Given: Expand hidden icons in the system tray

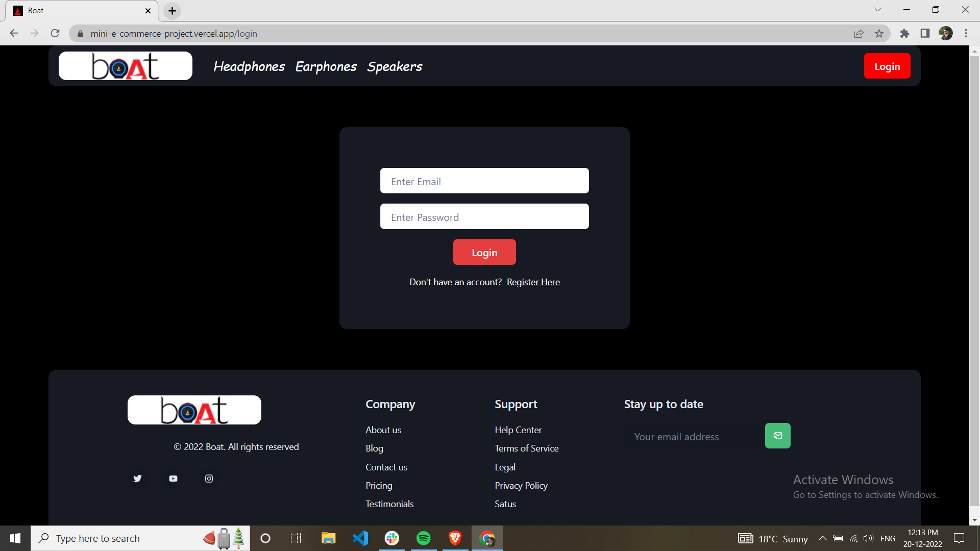Looking at the screenshot, I should tap(822, 538).
